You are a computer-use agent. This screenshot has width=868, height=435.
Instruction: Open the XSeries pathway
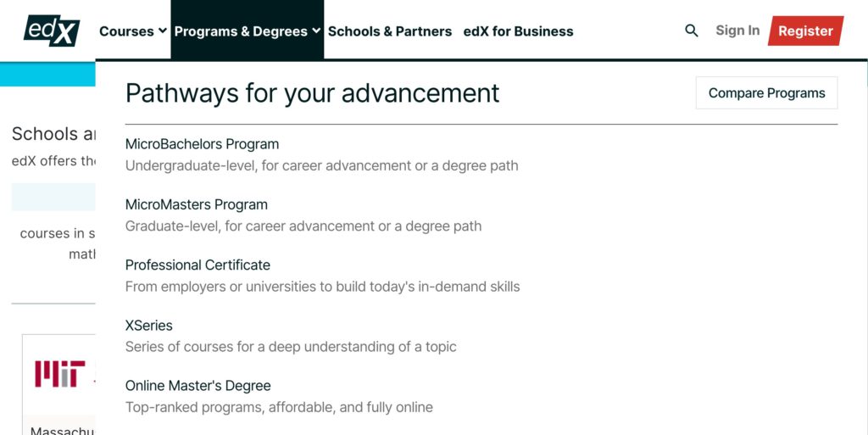pyautogui.click(x=149, y=326)
